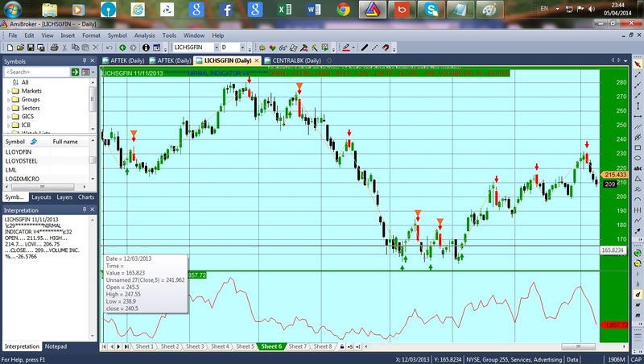Expand the GICS tree folder

[9, 117]
